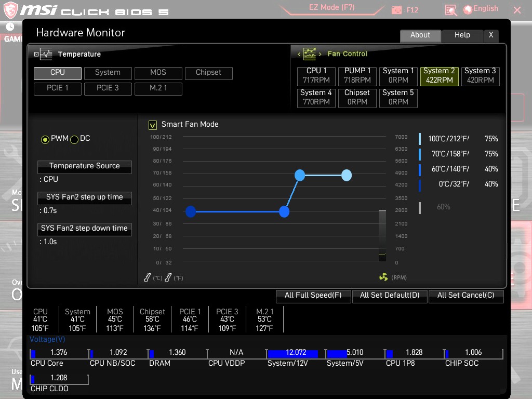Click the M.2 1 53°C temperature readout

(264, 320)
